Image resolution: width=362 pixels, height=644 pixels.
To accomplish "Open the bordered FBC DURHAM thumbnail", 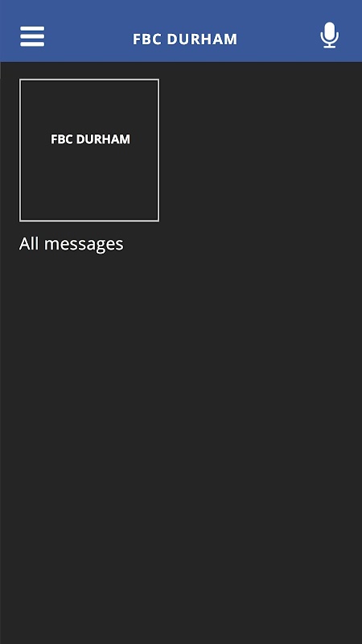I will 89,151.
